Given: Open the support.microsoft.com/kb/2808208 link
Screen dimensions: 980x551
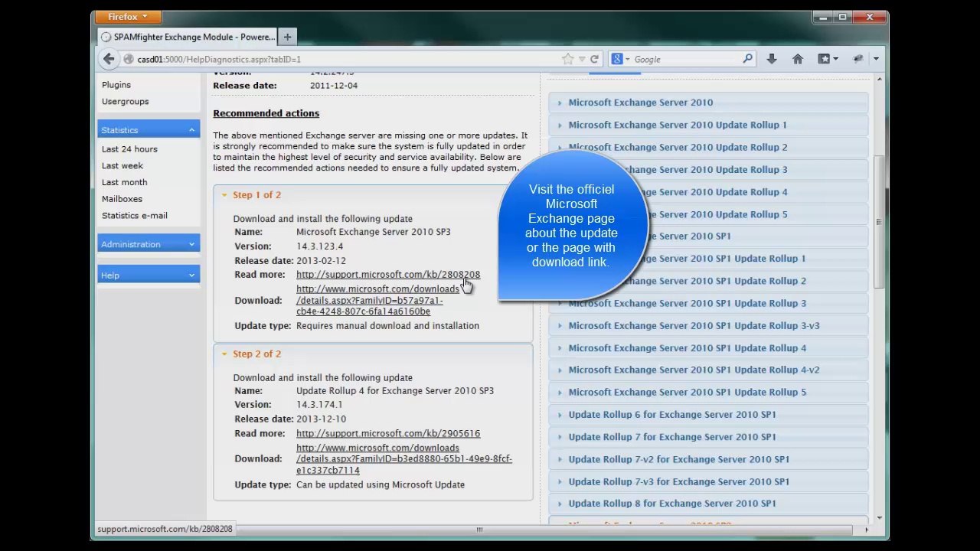Looking at the screenshot, I should [388, 275].
